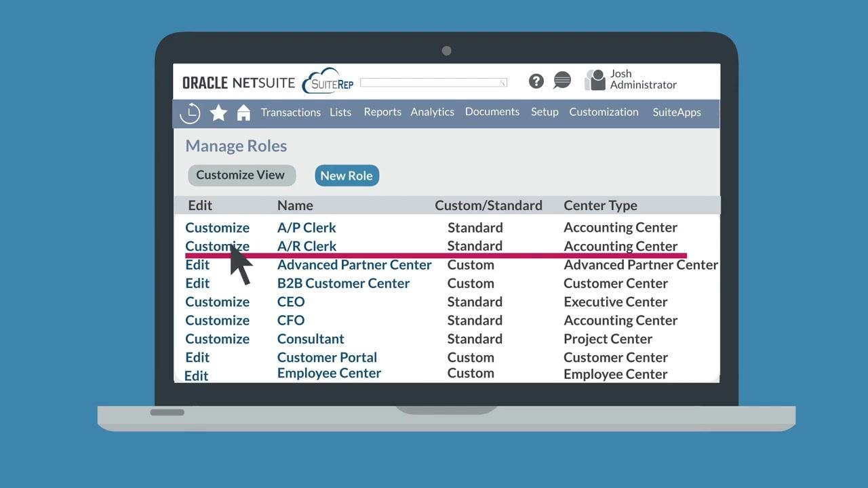The image size is (868, 488).
Task: Click the SuiteRep cloud logo
Action: (329, 81)
